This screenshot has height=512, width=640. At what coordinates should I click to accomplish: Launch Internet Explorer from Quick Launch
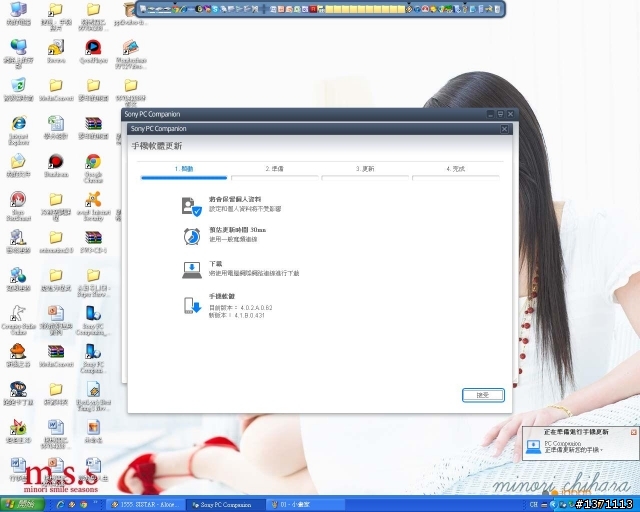pyautogui.click(x=60, y=505)
